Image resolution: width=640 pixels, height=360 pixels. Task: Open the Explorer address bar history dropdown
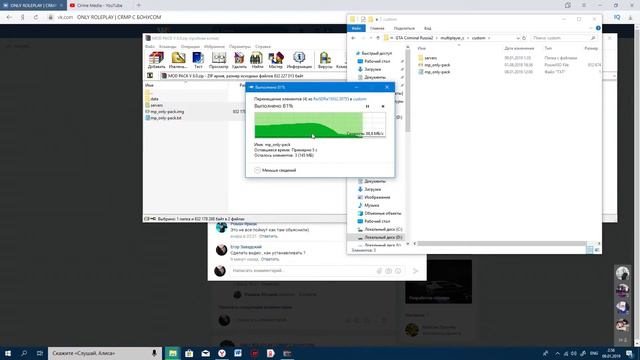(518, 38)
